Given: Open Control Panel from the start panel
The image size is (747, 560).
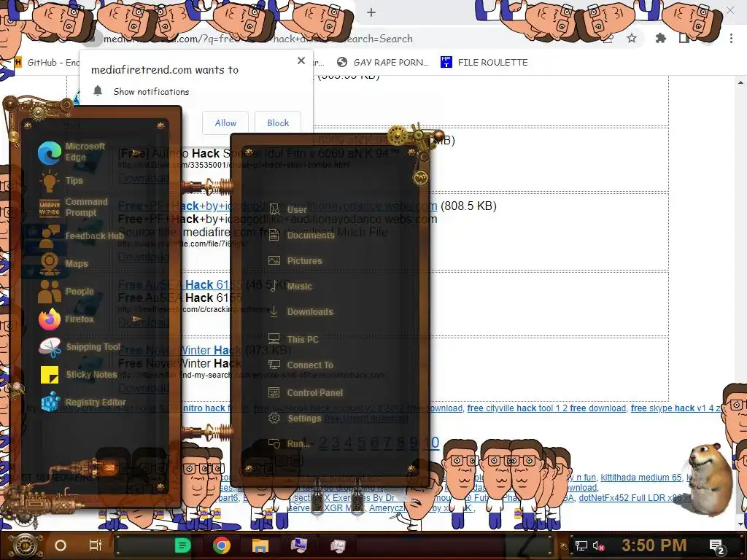Looking at the screenshot, I should pyautogui.click(x=306, y=393).
